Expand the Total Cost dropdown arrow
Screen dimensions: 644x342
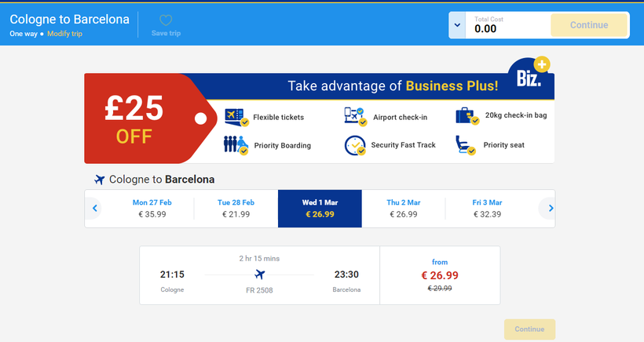(457, 25)
